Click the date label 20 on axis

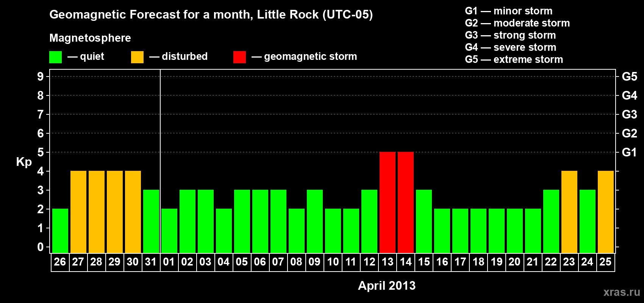pyautogui.click(x=514, y=262)
